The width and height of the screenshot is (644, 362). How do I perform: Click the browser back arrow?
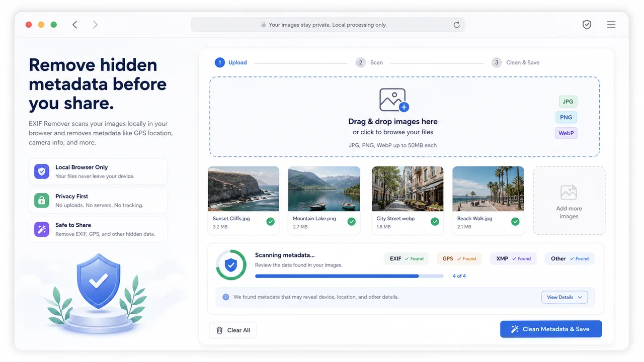75,25
